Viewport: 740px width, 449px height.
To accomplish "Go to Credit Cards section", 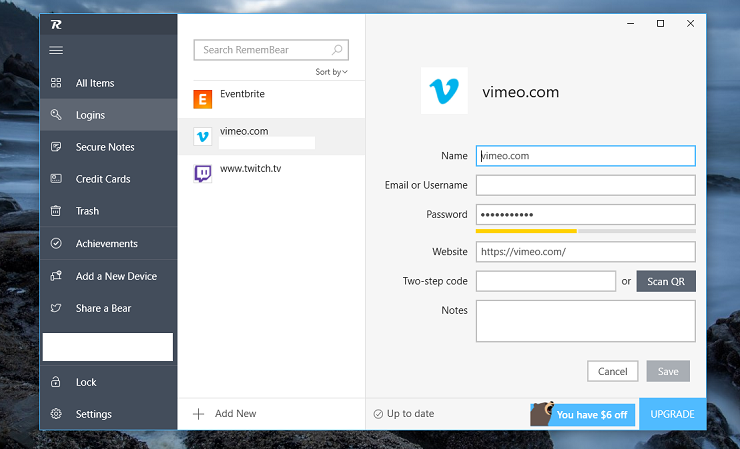I will (x=109, y=179).
